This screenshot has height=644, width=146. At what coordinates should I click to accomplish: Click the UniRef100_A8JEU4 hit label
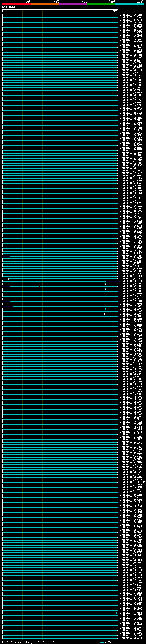(x=131, y=304)
